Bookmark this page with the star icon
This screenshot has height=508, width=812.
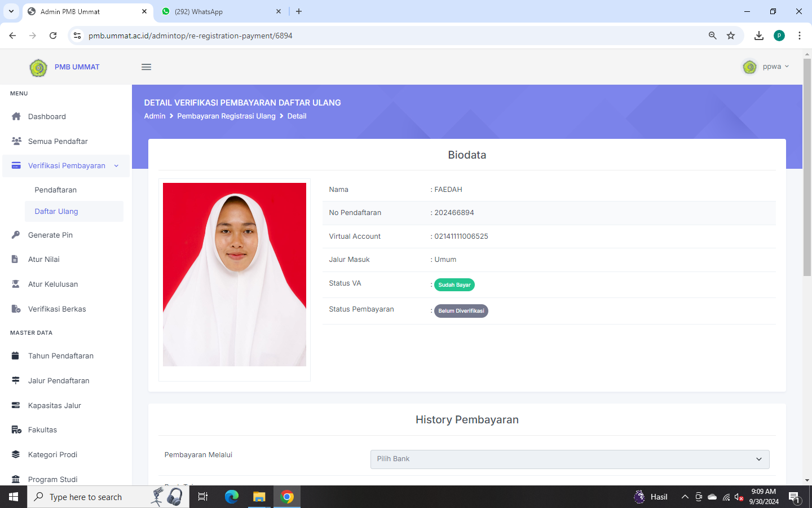[x=731, y=36]
